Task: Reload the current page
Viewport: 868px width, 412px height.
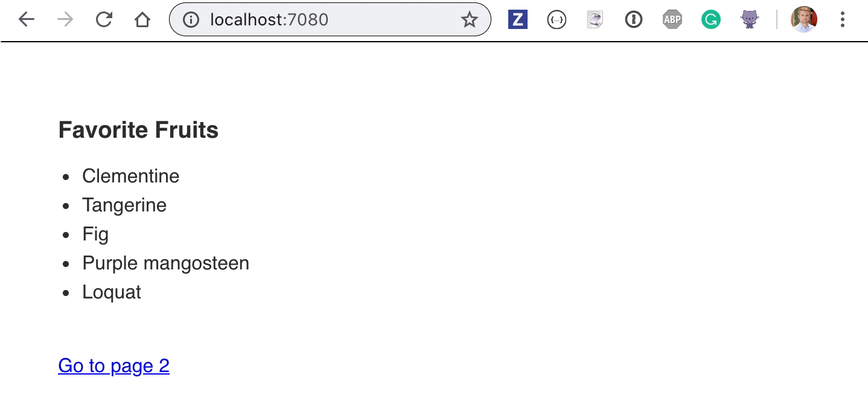Action: [104, 19]
